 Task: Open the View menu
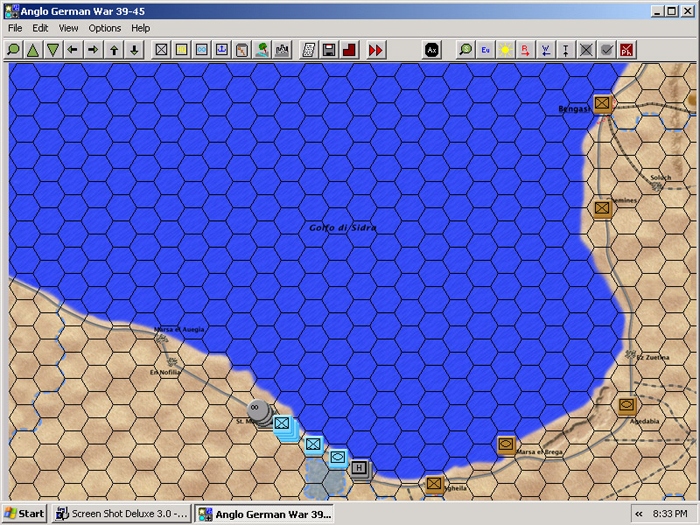coord(68,28)
